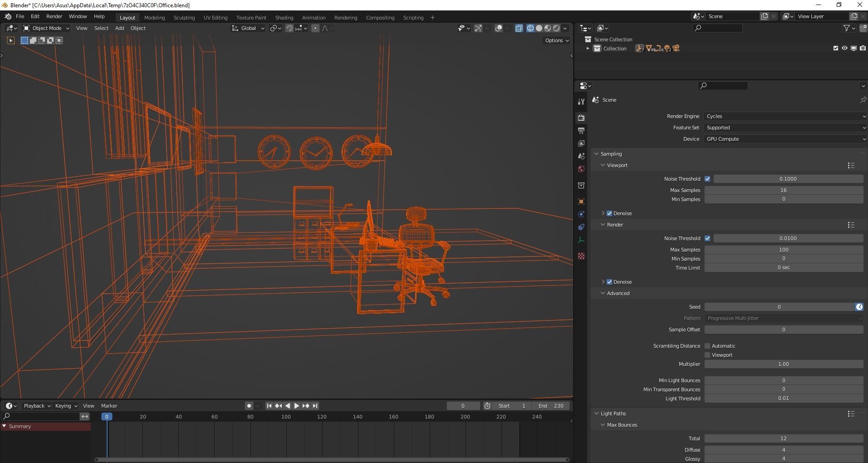Viewport: 868px width, 463px height.
Task: Hide Collection in viewport with eye icon
Action: pos(844,48)
